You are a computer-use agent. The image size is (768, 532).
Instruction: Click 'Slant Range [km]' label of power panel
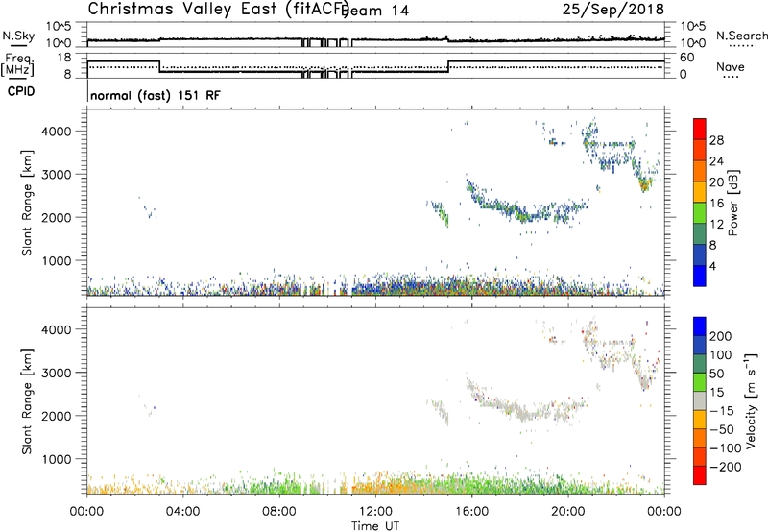[27, 203]
